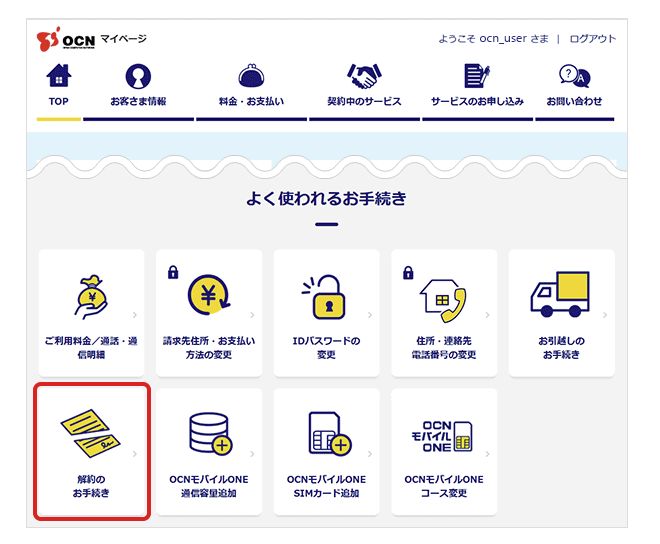The image size is (660, 544).
Task: Open OCNモバイルONE 通信容量追加 text
Action: (209, 486)
